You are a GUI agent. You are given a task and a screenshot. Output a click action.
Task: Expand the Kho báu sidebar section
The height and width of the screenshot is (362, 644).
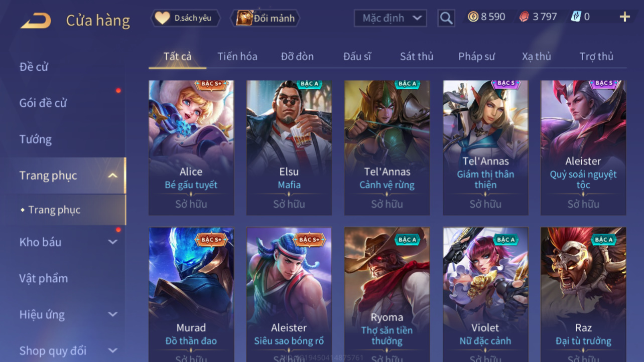click(113, 242)
